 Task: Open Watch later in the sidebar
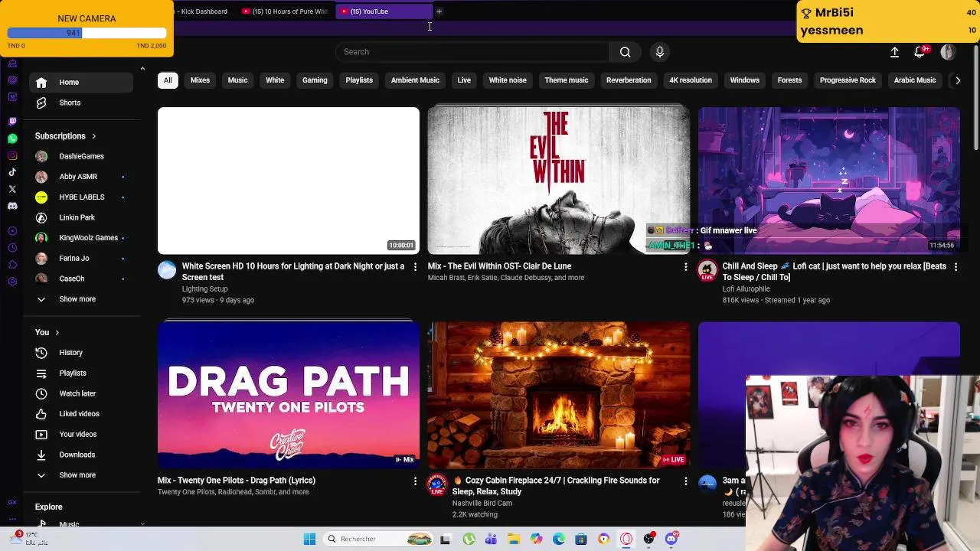click(x=83, y=393)
